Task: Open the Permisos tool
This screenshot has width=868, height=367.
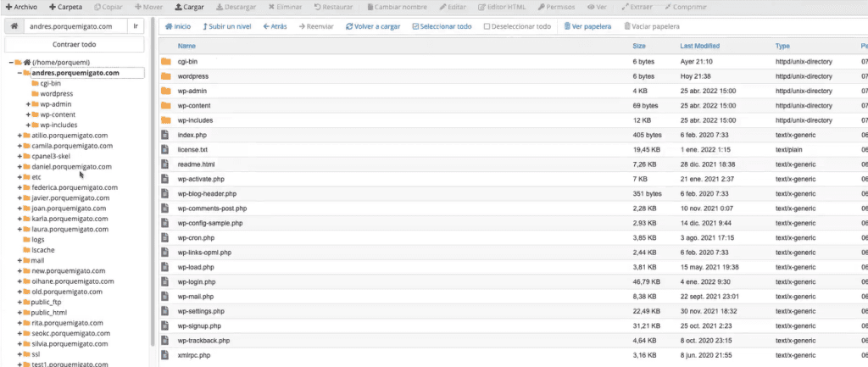Action: tap(556, 7)
